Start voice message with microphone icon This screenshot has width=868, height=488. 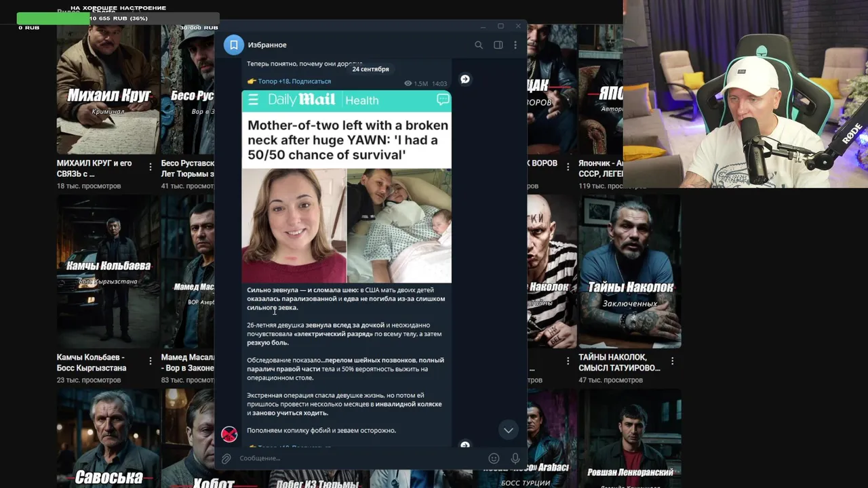(515, 458)
